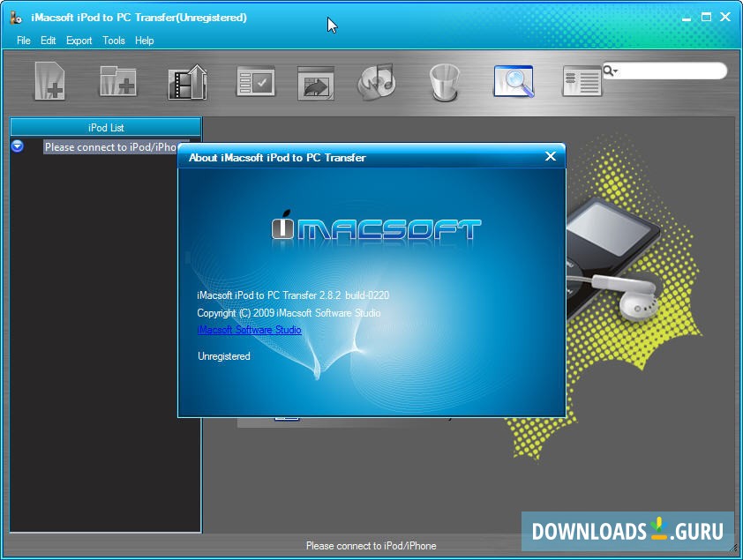Collapse the blue arrow in iPod list

(x=17, y=146)
